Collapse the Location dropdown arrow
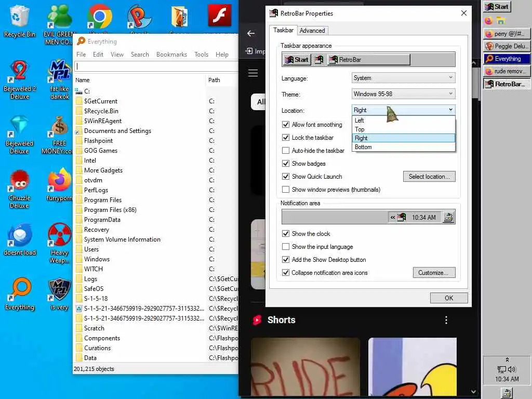 [x=450, y=110]
